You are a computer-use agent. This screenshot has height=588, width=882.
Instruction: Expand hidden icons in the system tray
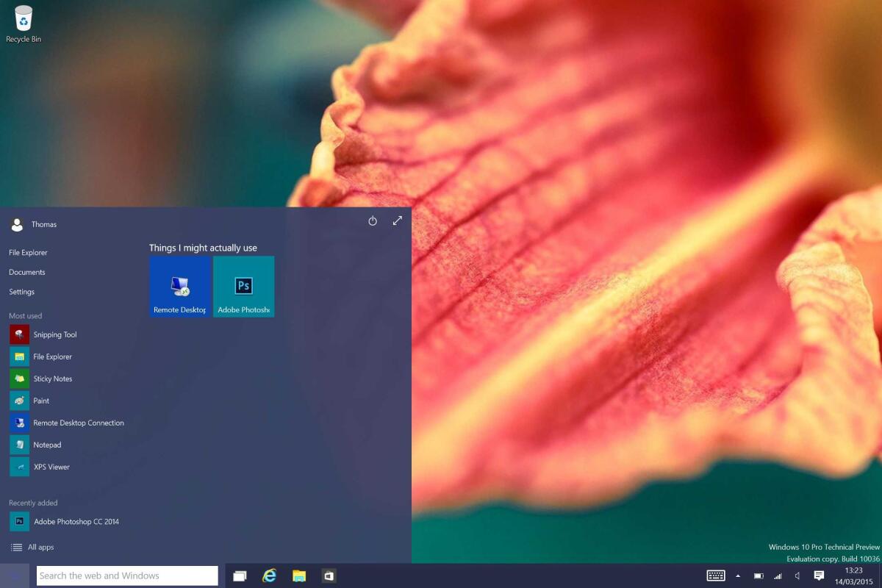pyautogui.click(x=738, y=576)
